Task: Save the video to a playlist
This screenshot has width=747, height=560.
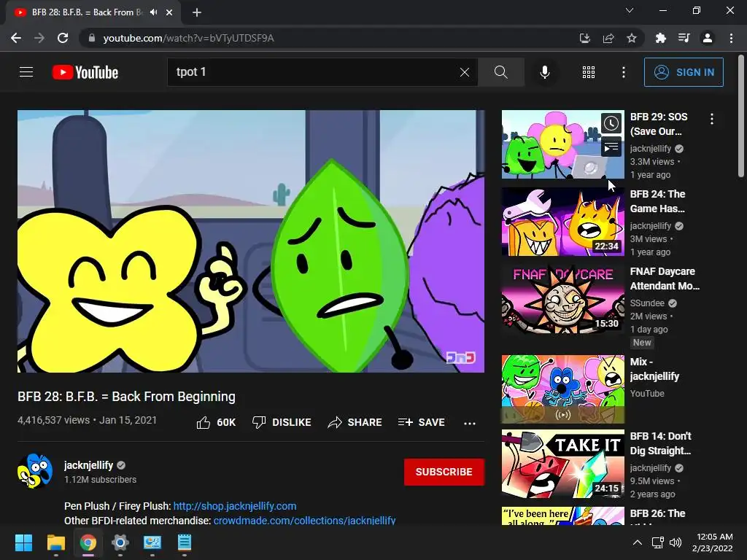Action: coord(422,422)
